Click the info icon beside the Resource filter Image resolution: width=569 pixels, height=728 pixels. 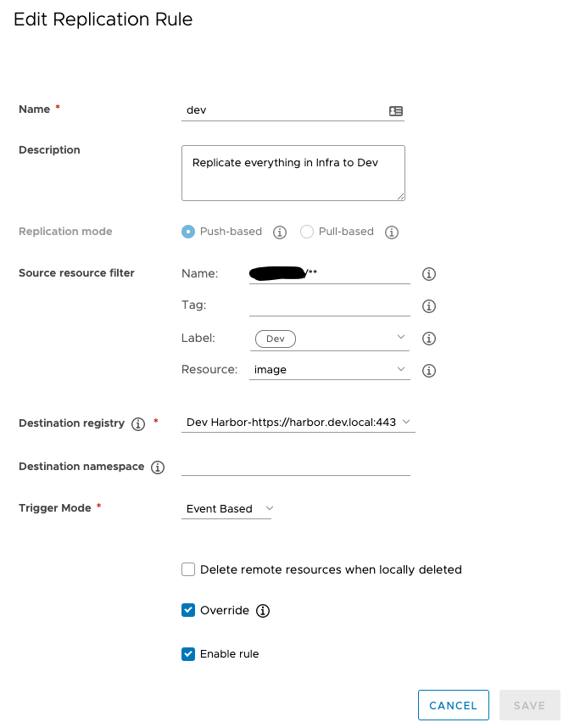(x=428, y=370)
